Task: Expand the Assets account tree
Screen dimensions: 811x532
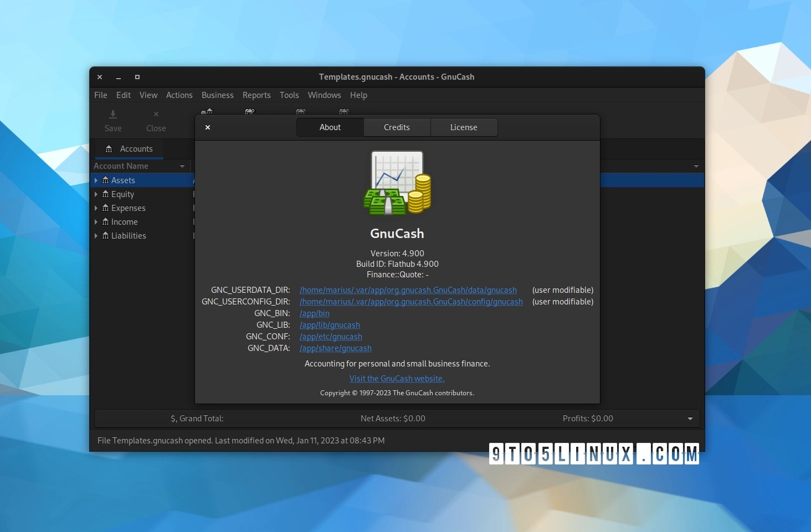Action: tap(96, 180)
